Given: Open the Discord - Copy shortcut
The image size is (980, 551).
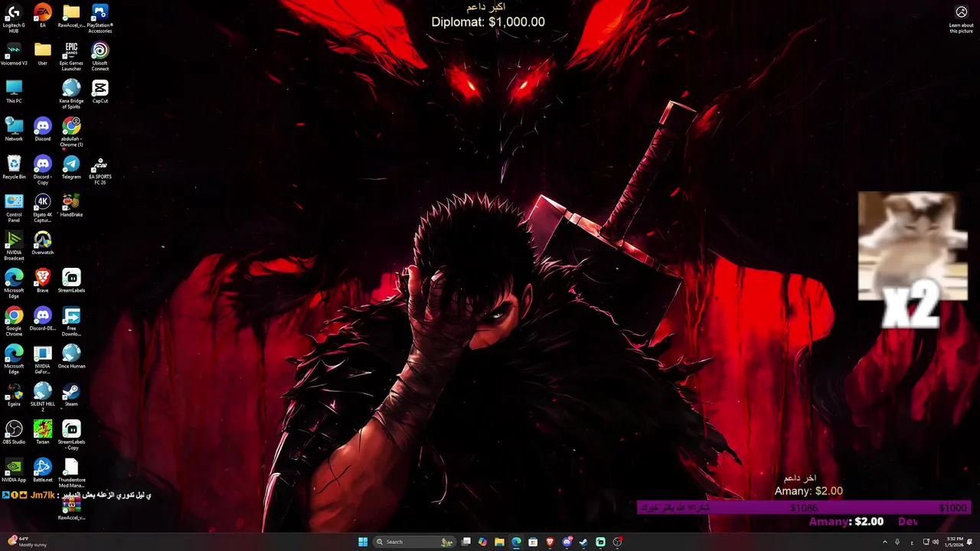Looking at the screenshot, I should point(43,169).
